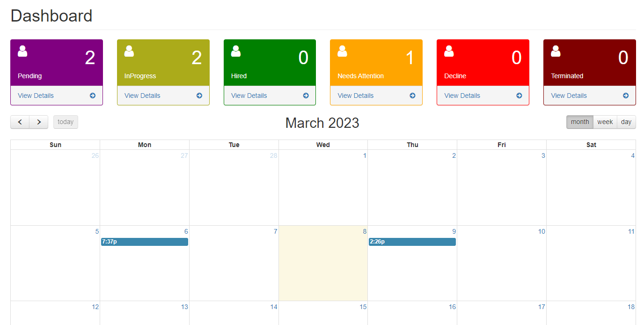The image size is (644, 325).
Task: Click the Wed column header
Action: (x=323, y=145)
